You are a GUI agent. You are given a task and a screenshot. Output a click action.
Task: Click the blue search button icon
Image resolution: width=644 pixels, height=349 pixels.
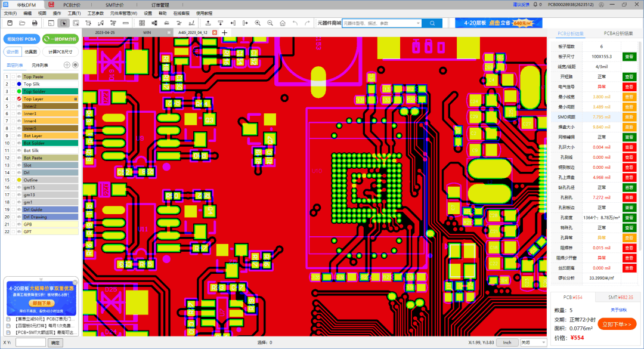pos(432,23)
